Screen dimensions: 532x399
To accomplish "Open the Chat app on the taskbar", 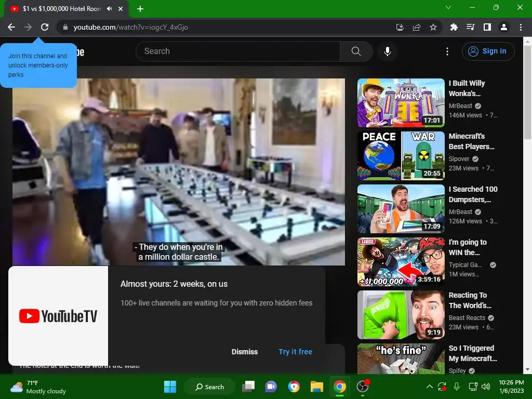I will coord(271,387).
